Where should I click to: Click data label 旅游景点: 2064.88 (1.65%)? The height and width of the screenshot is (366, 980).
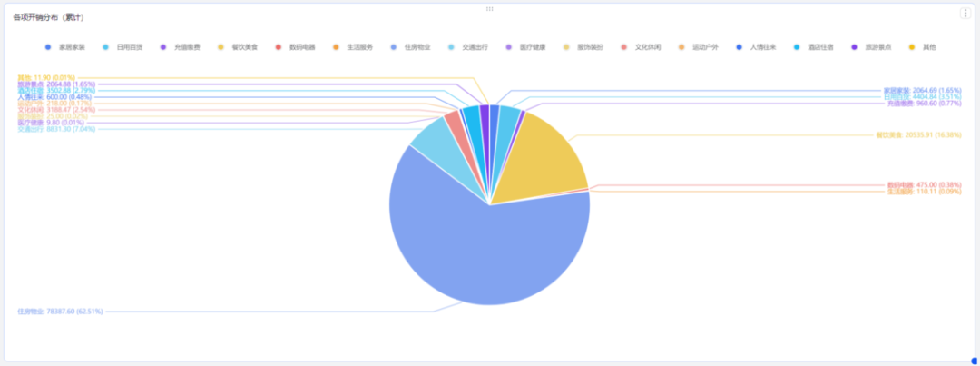(56, 84)
